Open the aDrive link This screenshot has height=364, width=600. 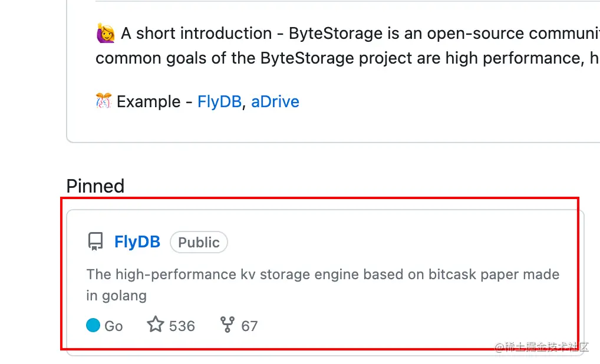pyautogui.click(x=275, y=102)
